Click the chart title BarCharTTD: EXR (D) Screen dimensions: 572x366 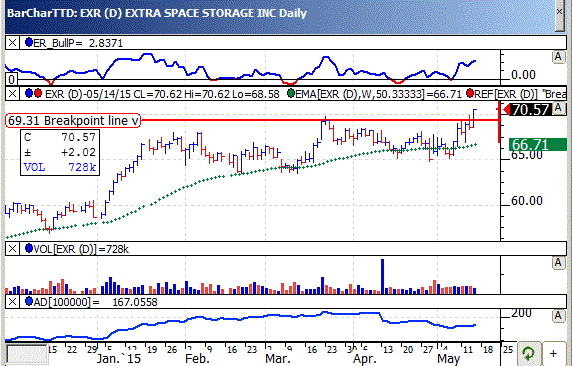pyautogui.click(x=64, y=13)
